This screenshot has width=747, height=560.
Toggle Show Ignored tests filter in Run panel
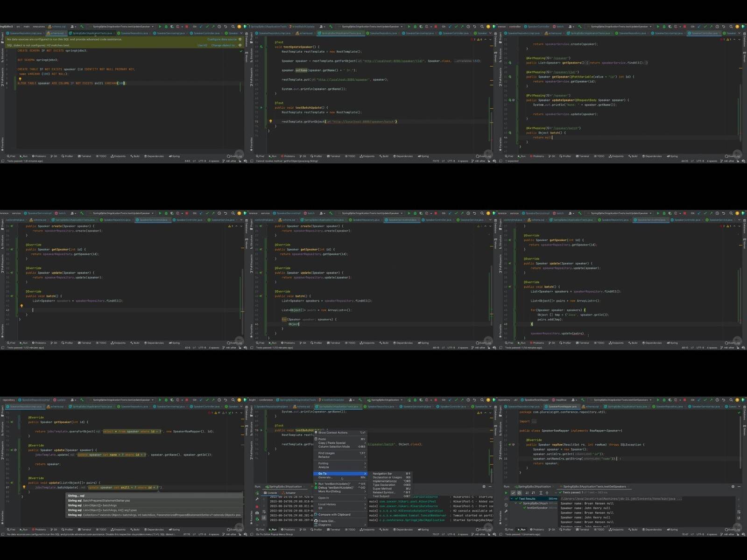click(x=519, y=493)
